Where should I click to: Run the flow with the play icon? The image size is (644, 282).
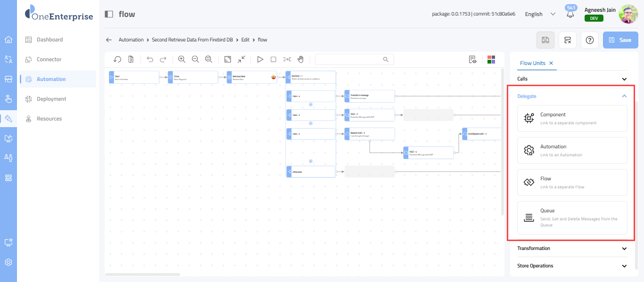pos(260,59)
